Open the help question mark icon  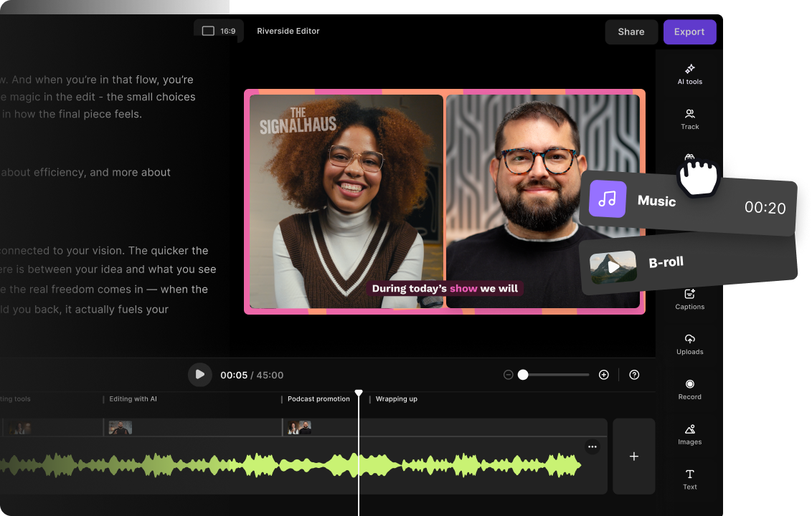[634, 375]
